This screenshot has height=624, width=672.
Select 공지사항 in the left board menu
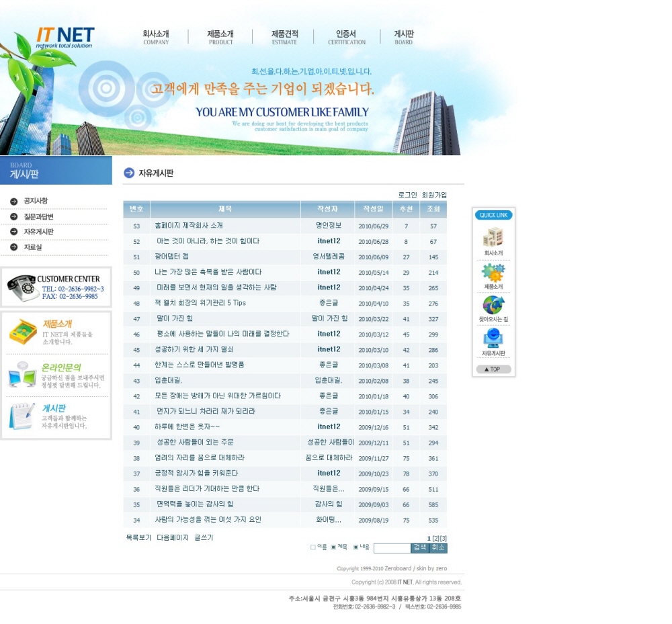point(36,201)
